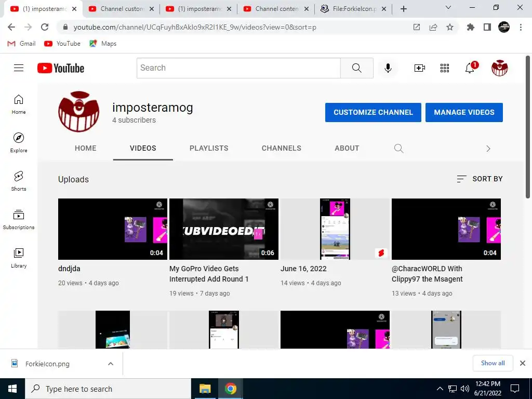Image resolution: width=532 pixels, height=399 pixels.
Task: Open Maps bookmark
Action: [x=103, y=44]
